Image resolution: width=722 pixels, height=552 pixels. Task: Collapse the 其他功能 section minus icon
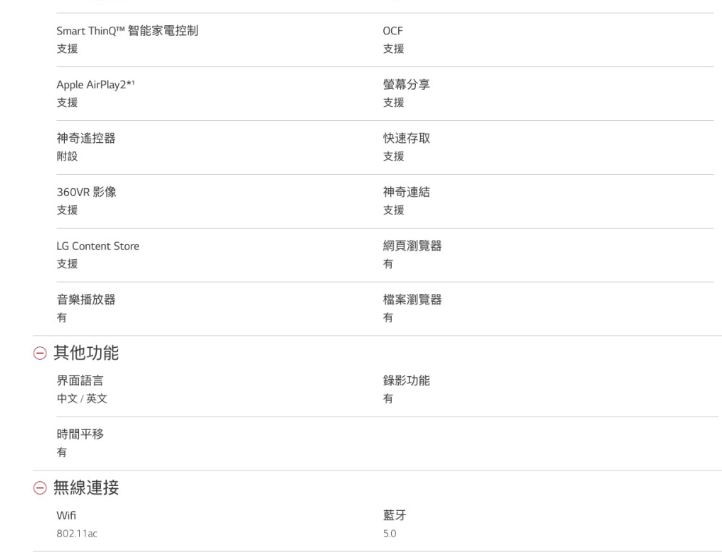click(x=40, y=353)
